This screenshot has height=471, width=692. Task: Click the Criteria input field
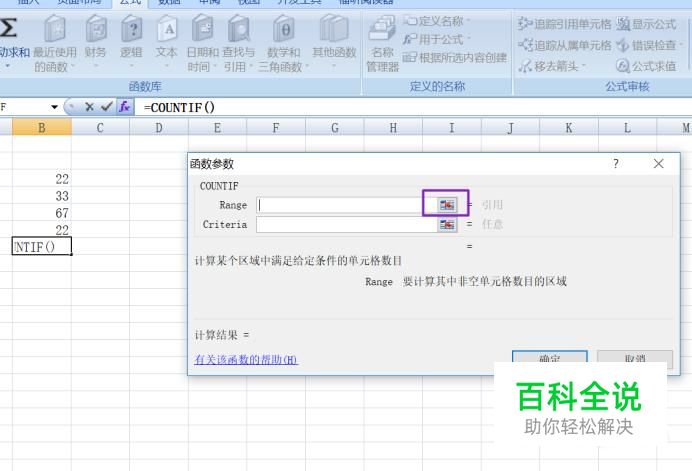347,225
